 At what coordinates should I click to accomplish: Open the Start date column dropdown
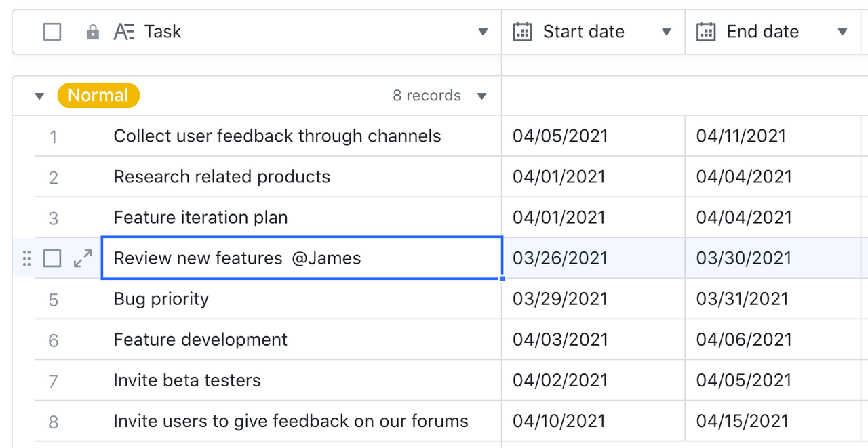[666, 32]
